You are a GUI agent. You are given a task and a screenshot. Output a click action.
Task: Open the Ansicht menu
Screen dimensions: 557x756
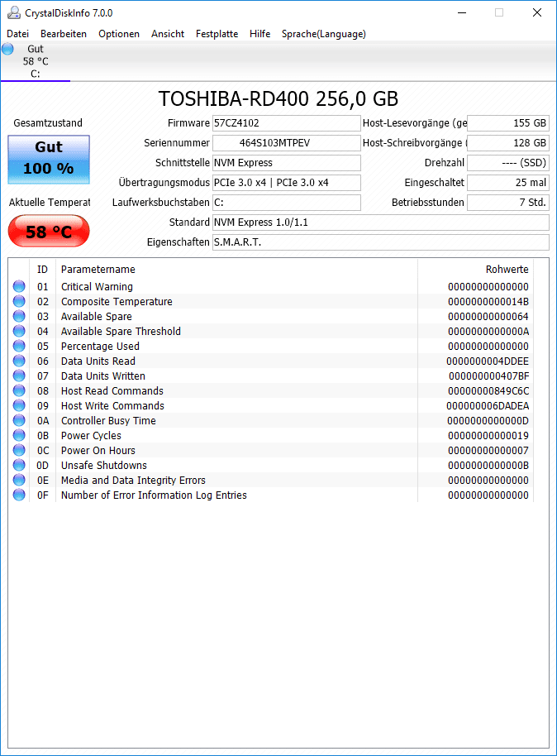coord(168,34)
